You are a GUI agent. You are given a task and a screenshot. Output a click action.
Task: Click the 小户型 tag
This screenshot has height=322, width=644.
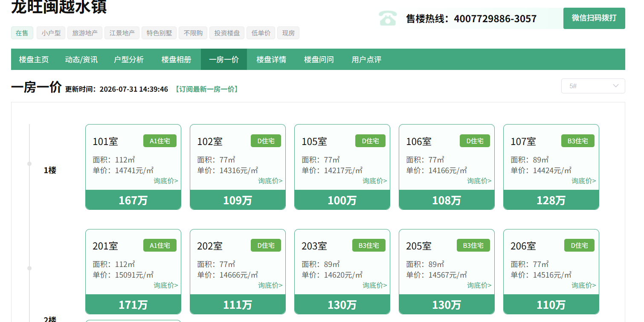(x=51, y=33)
